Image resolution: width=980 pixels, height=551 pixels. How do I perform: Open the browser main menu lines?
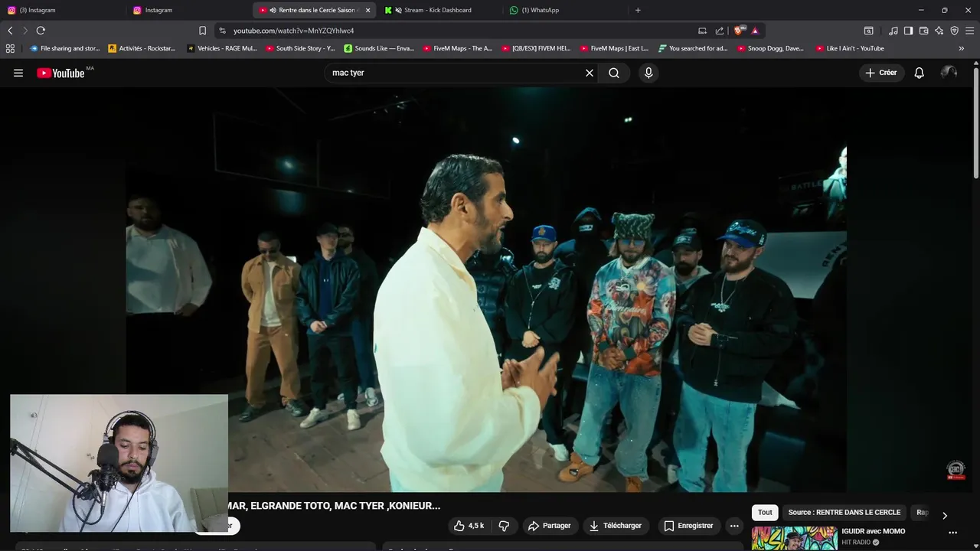970,31
